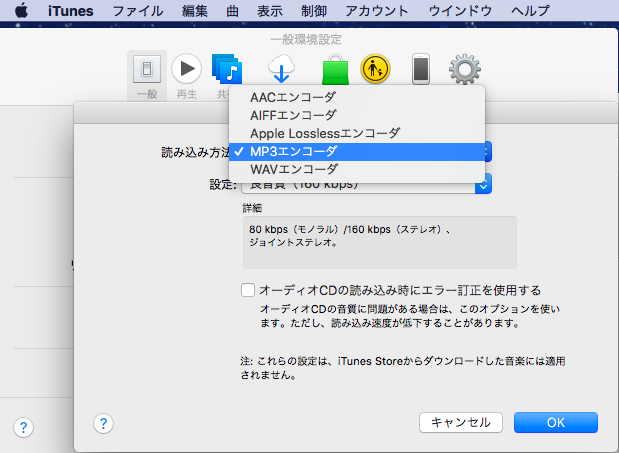Select the gear advanced preferences icon
The height and width of the screenshot is (453, 619).
pos(465,69)
